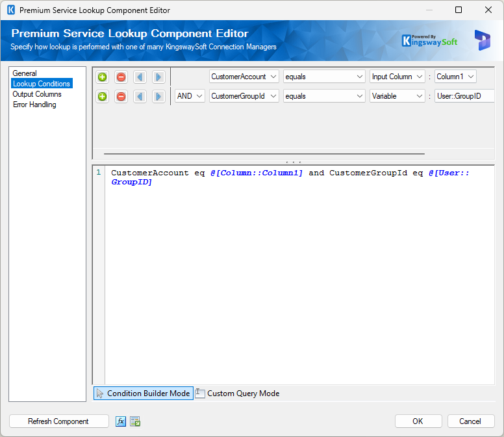The image size is (504, 437).
Task: Outdent the CustomerAccount condition with left arrow
Action: point(140,77)
